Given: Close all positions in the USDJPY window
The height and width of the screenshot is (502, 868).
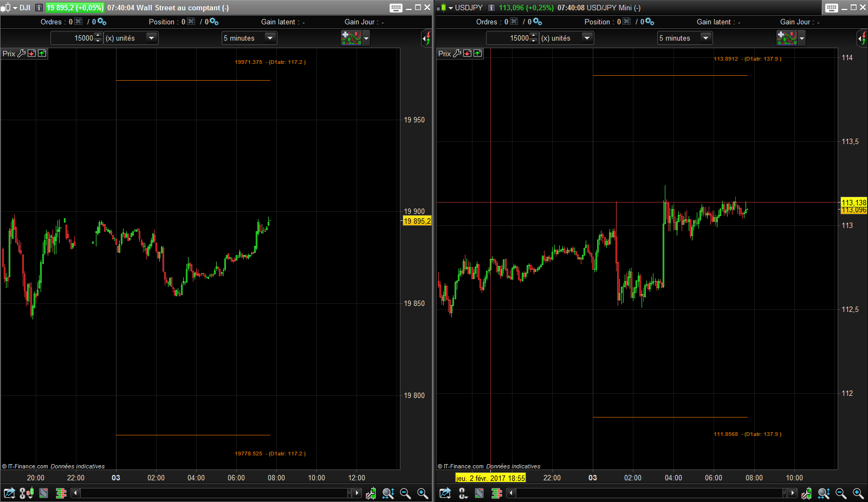Looking at the screenshot, I should 627,22.
